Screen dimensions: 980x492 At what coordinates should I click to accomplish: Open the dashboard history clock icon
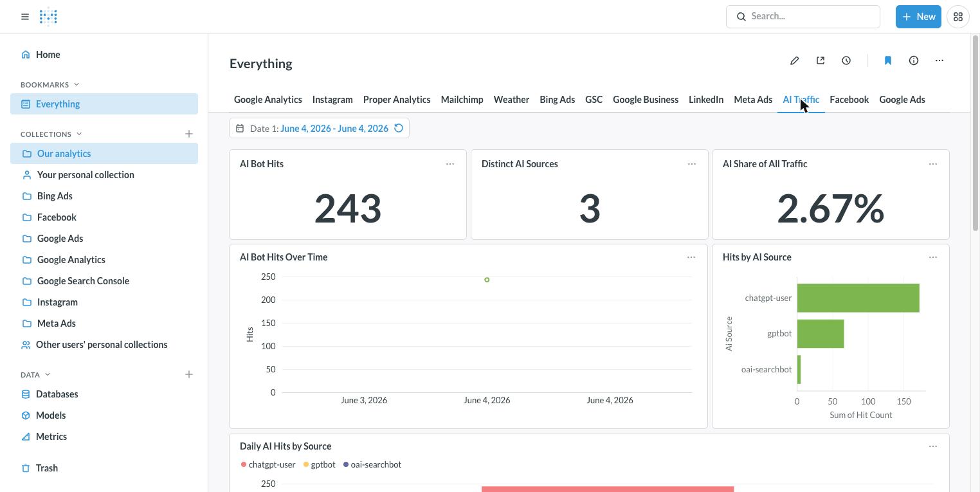point(846,60)
